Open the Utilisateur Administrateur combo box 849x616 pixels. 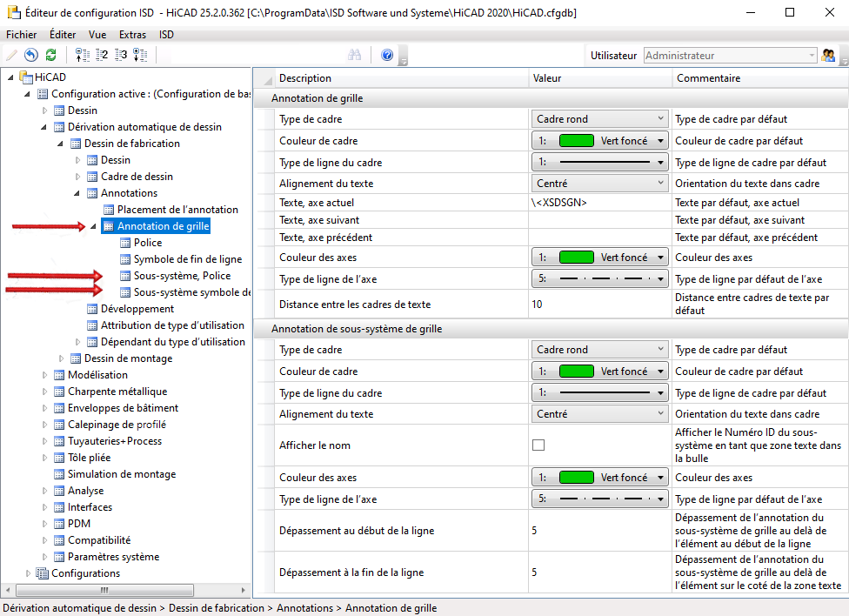730,55
